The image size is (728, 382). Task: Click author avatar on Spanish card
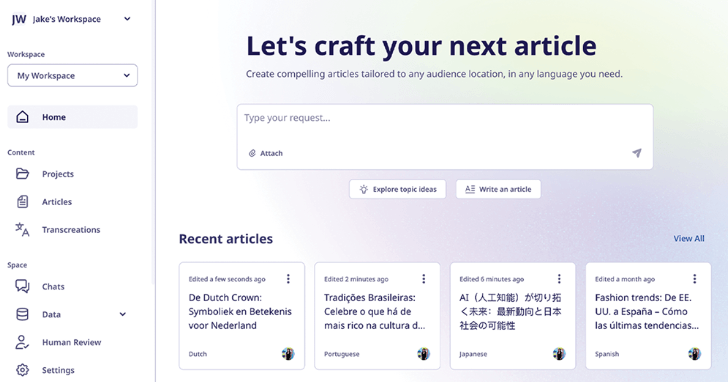click(x=695, y=354)
